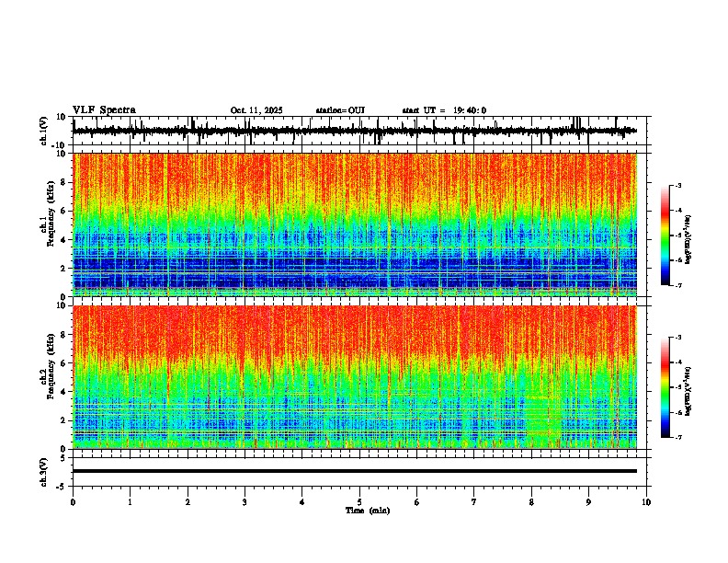Click the ch.1 color scale log(PSD) unit label

pos(688,240)
